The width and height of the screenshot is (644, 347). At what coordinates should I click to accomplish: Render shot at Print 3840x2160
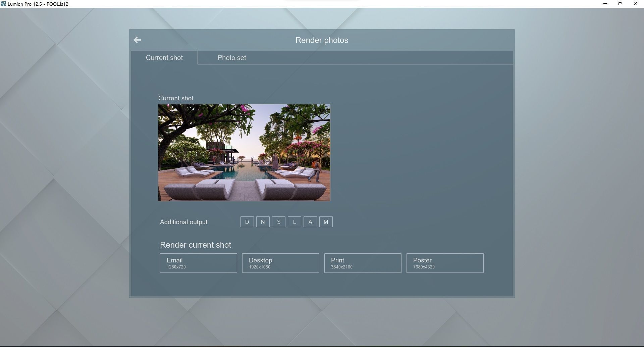[x=363, y=263]
